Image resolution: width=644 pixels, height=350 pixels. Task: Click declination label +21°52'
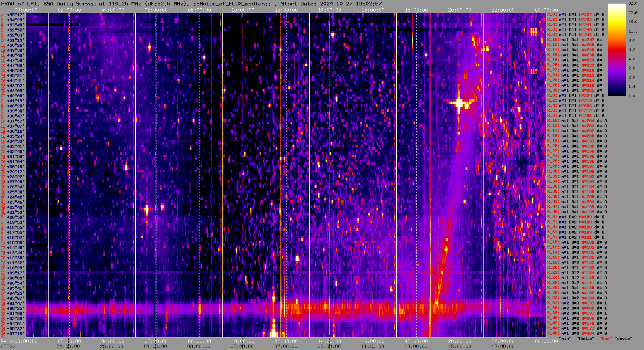click(16, 212)
